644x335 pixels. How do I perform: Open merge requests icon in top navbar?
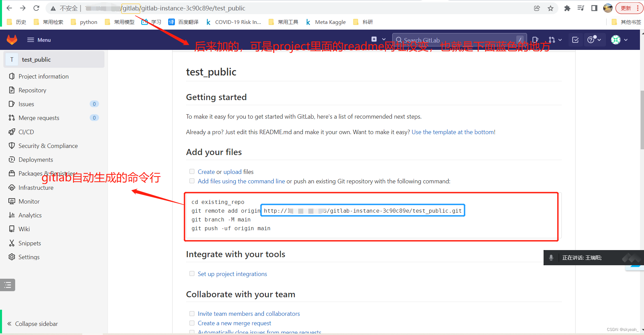[552, 40]
